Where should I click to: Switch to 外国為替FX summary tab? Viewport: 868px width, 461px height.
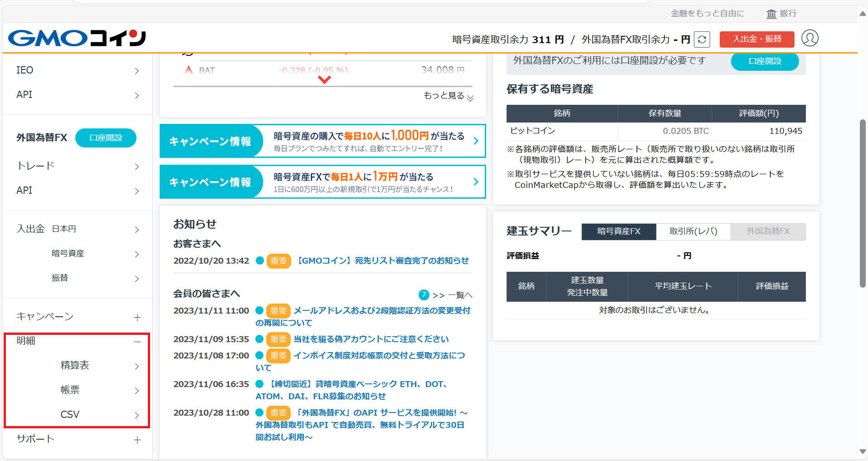(x=768, y=231)
